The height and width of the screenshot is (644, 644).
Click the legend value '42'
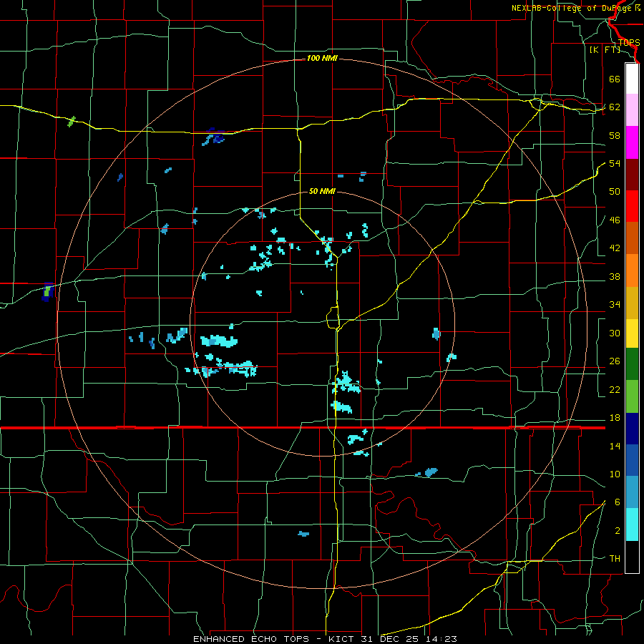tap(615, 248)
